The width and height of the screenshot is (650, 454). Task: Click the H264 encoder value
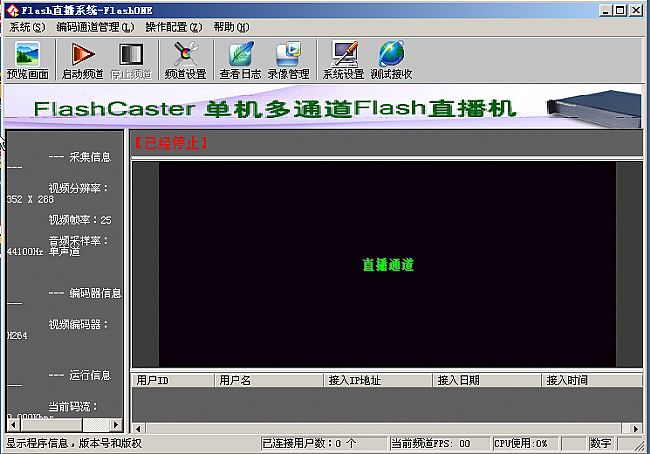(x=17, y=335)
